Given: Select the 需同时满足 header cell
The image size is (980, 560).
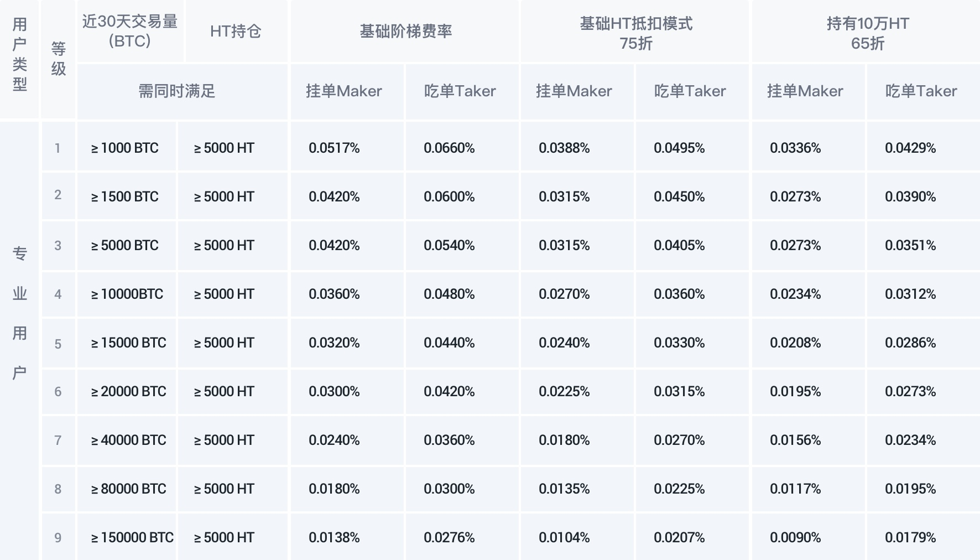Looking at the screenshot, I should [x=183, y=91].
